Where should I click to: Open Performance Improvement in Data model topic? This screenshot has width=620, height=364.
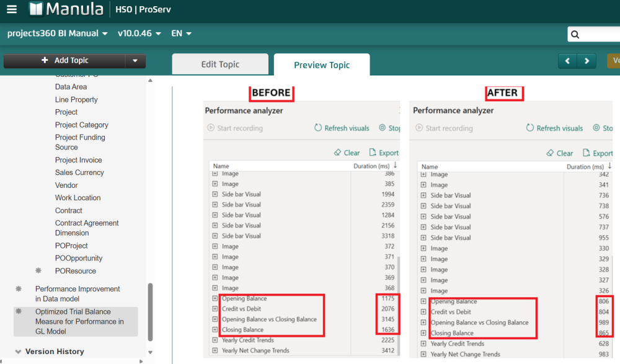click(77, 293)
